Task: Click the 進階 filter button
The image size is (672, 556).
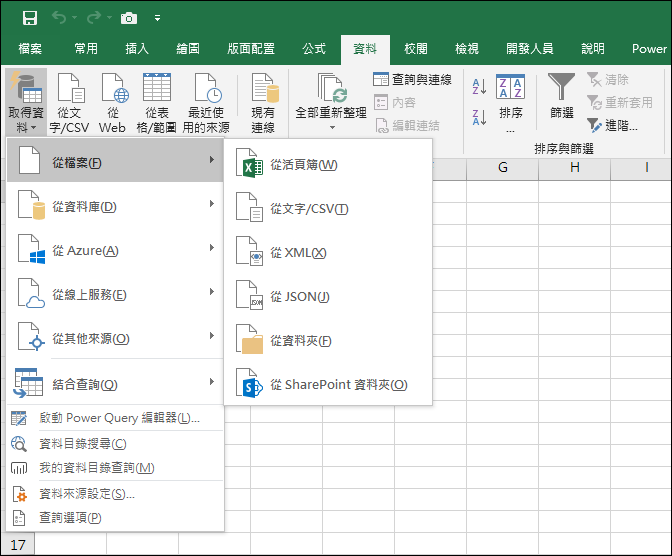Action: (612, 126)
